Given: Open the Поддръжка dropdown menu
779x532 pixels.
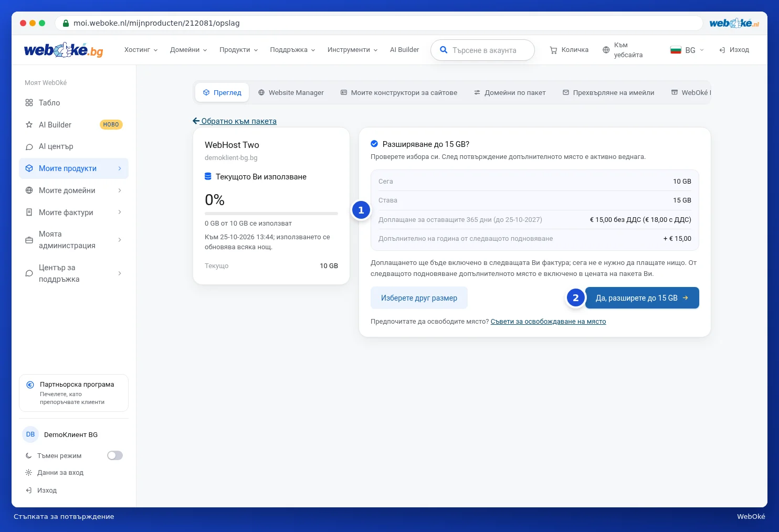Looking at the screenshot, I should [x=292, y=50].
